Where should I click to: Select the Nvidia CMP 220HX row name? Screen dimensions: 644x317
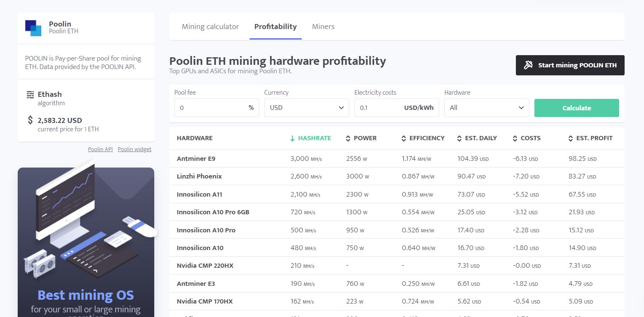point(205,266)
